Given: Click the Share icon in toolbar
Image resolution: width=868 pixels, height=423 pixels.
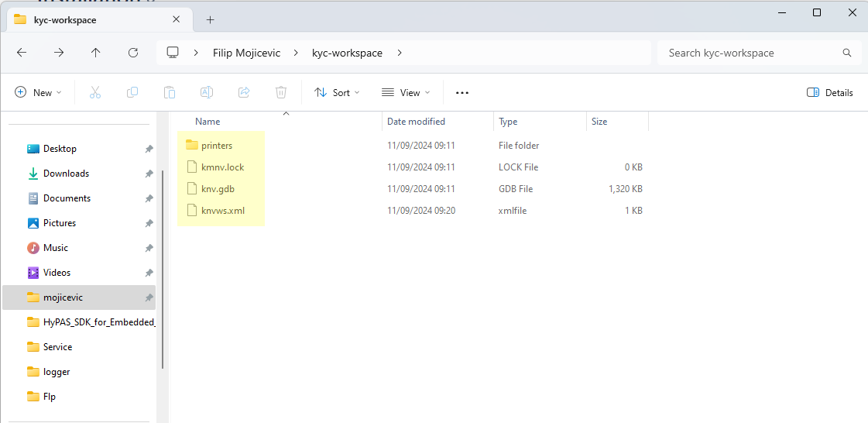Looking at the screenshot, I should 244,92.
